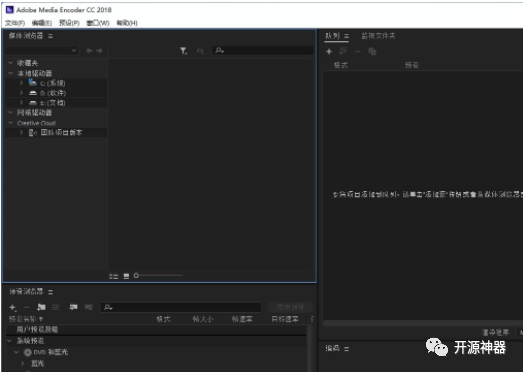This screenshot has height=372, width=523.
Task: Open the 渲染程序 renderer dropdown
Action: click(520, 332)
